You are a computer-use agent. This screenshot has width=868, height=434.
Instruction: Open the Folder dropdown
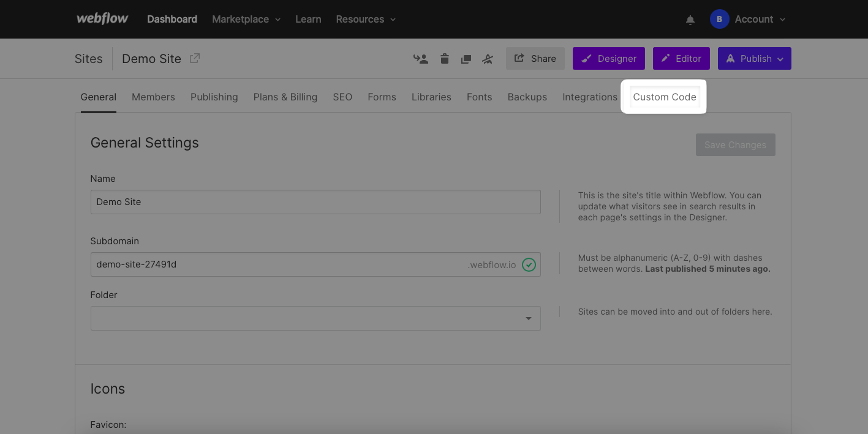pos(315,318)
